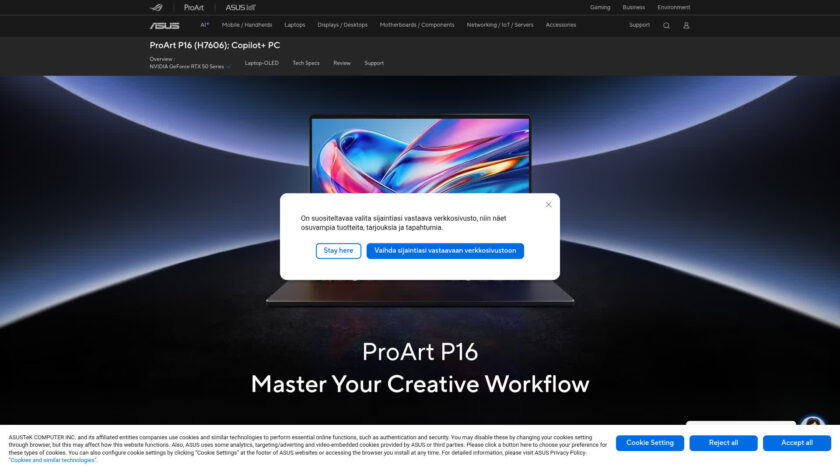The height and width of the screenshot is (473, 840).
Task: Click the ASUS IoT logo
Action: click(241, 7)
